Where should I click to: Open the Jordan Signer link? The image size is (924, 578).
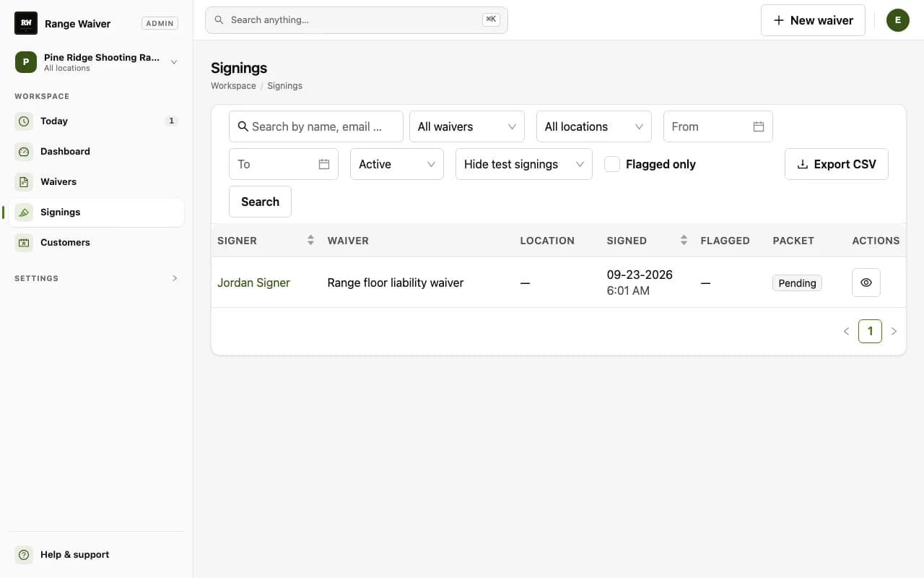253,282
